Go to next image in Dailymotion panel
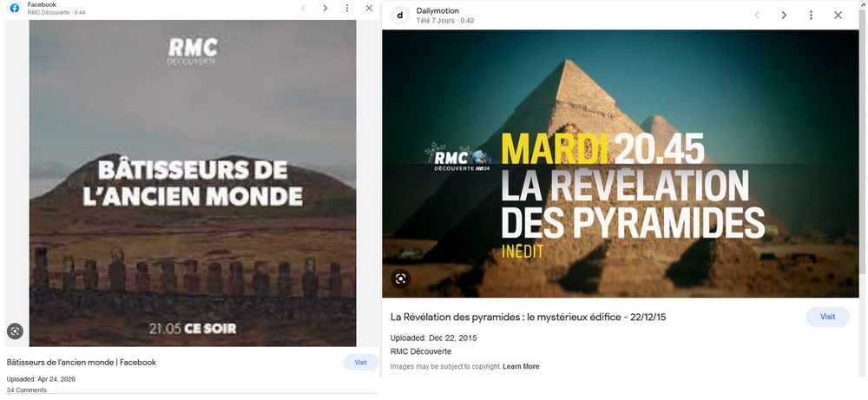 (784, 15)
